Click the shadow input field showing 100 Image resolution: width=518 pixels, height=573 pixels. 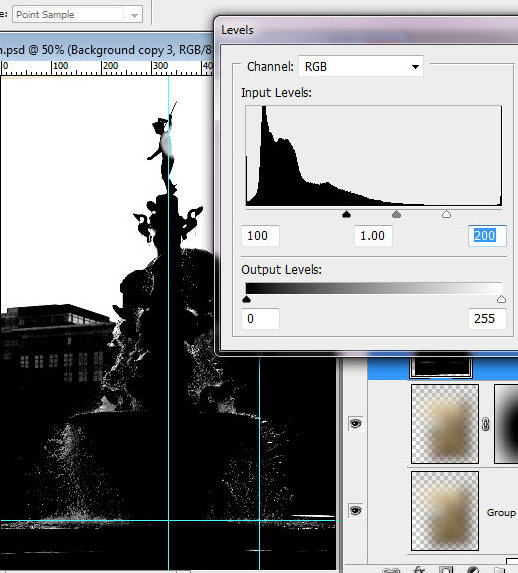click(x=260, y=236)
